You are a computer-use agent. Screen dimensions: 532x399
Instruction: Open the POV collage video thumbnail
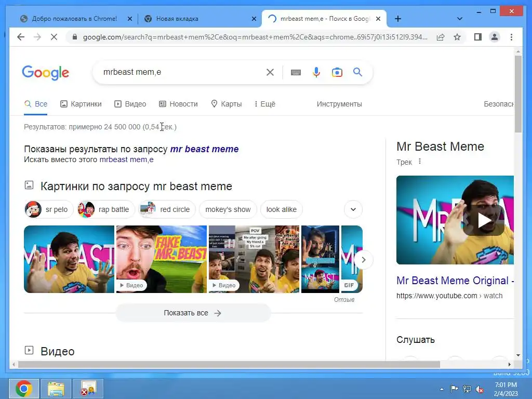pyautogui.click(x=254, y=259)
